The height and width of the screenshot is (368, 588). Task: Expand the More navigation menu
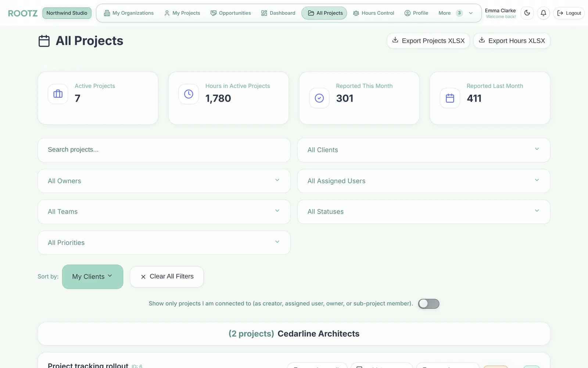tap(455, 13)
